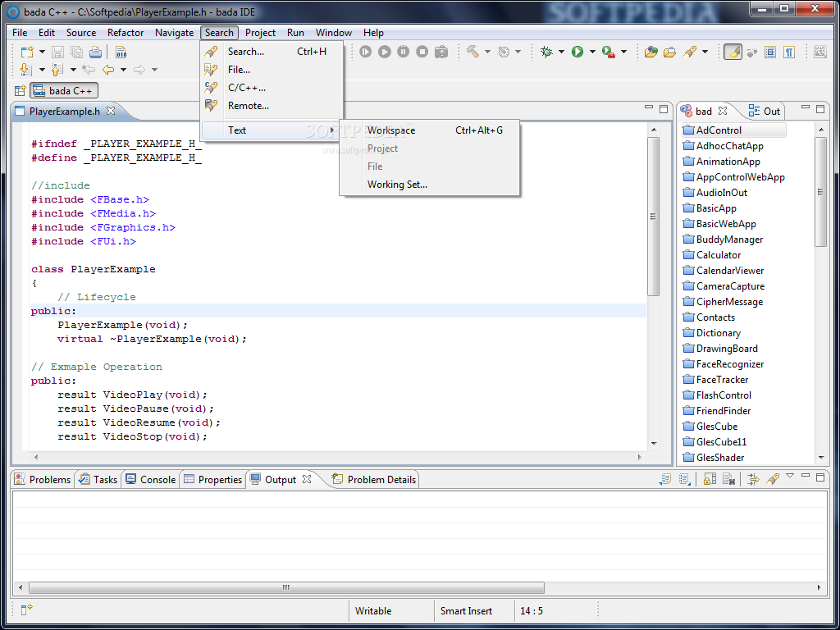Toggle Block Selection mode
This screenshot has width=840, height=630.
click(770, 52)
